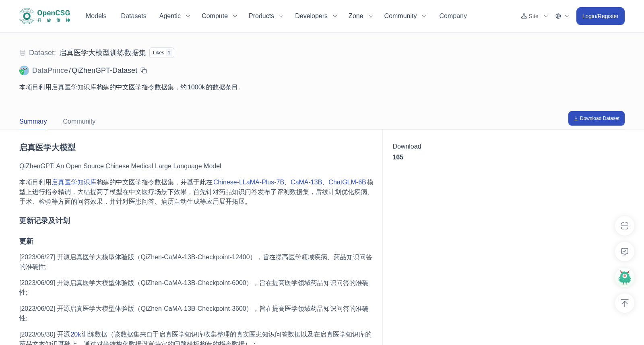The image size is (644, 345).
Task: Expand the Compute menu
Action: click(x=219, y=16)
